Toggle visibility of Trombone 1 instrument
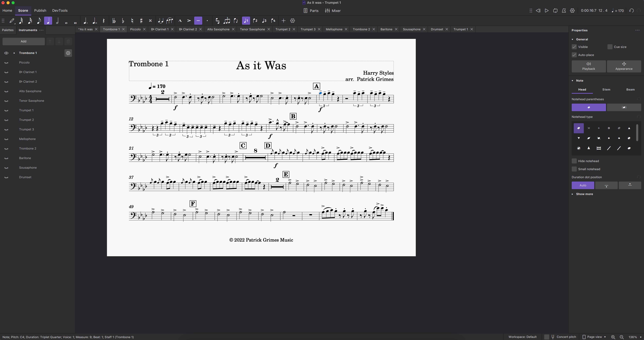Viewport: 644px width, 340px height. [x=6, y=53]
